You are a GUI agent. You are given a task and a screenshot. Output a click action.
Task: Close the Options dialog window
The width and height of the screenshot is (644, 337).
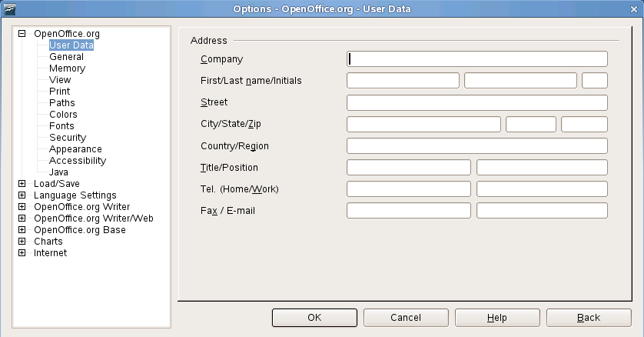(x=634, y=8)
